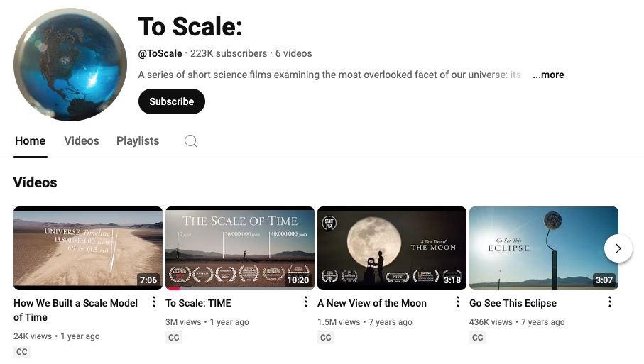Click the Scale of Time video thumbnail
The height and width of the screenshot is (364, 644).
pyautogui.click(x=240, y=248)
